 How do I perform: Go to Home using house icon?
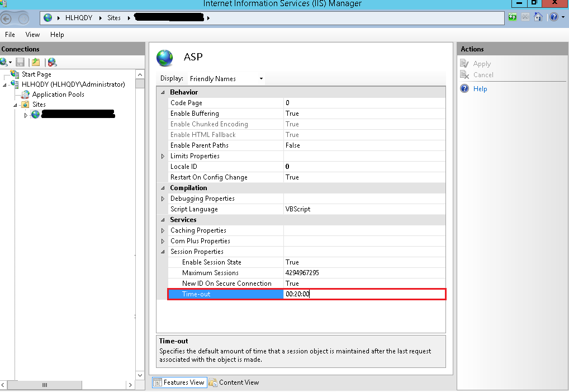(x=538, y=17)
